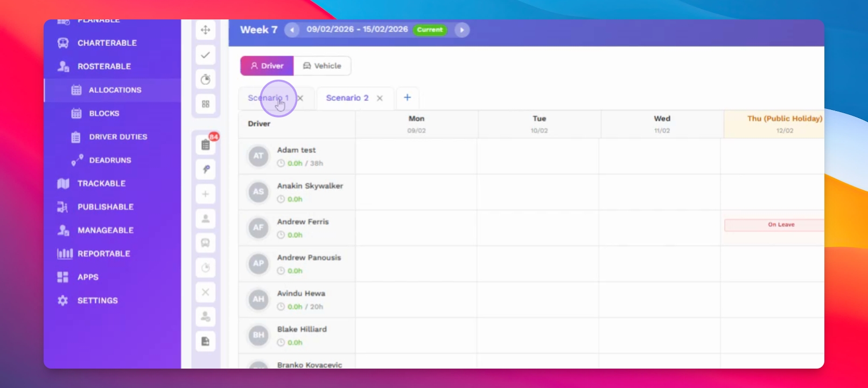
Task: Select driver name Adam test
Action: coord(297,150)
